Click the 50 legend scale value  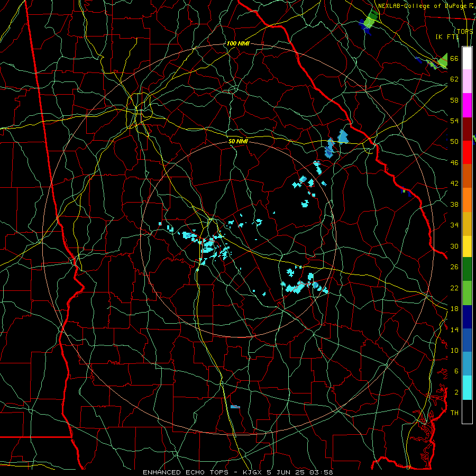[454, 142]
